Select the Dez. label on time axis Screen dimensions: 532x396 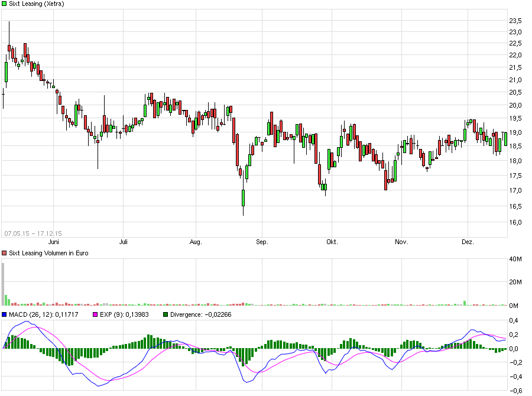468,242
